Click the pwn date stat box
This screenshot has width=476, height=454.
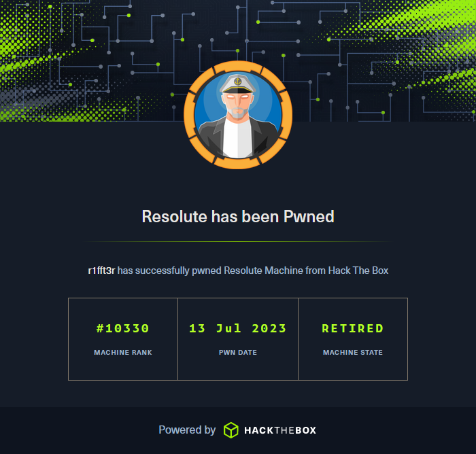click(x=238, y=339)
